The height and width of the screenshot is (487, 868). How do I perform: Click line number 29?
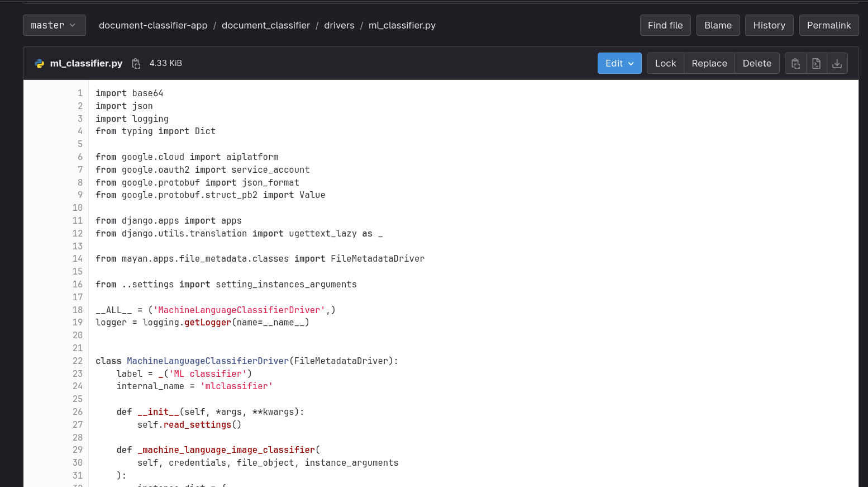[x=78, y=450]
